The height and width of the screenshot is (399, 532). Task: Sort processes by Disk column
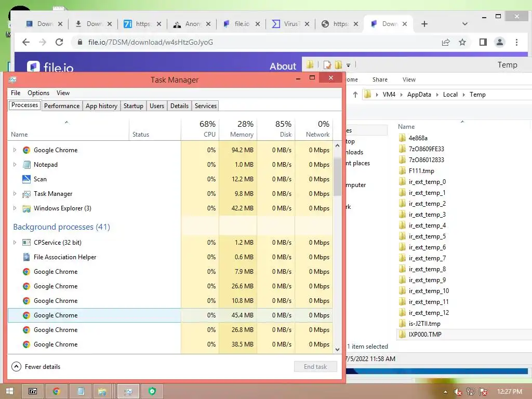click(x=276, y=129)
